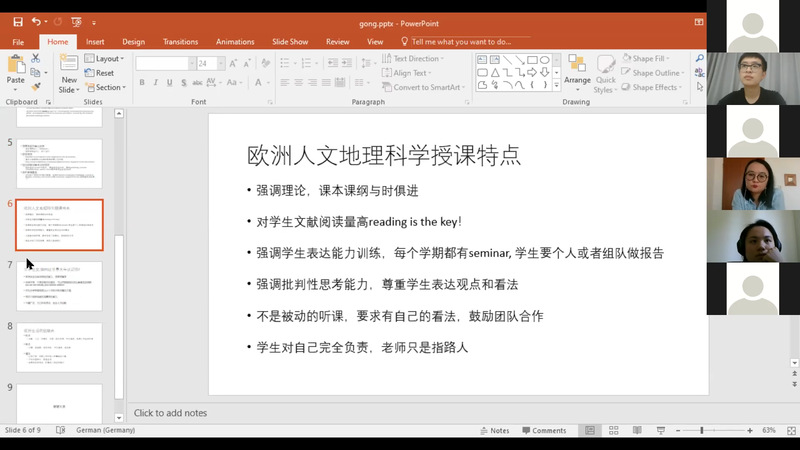The width and height of the screenshot is (800, 450).
Task: Toggle Bold formatting
Action: click(142, 83)
